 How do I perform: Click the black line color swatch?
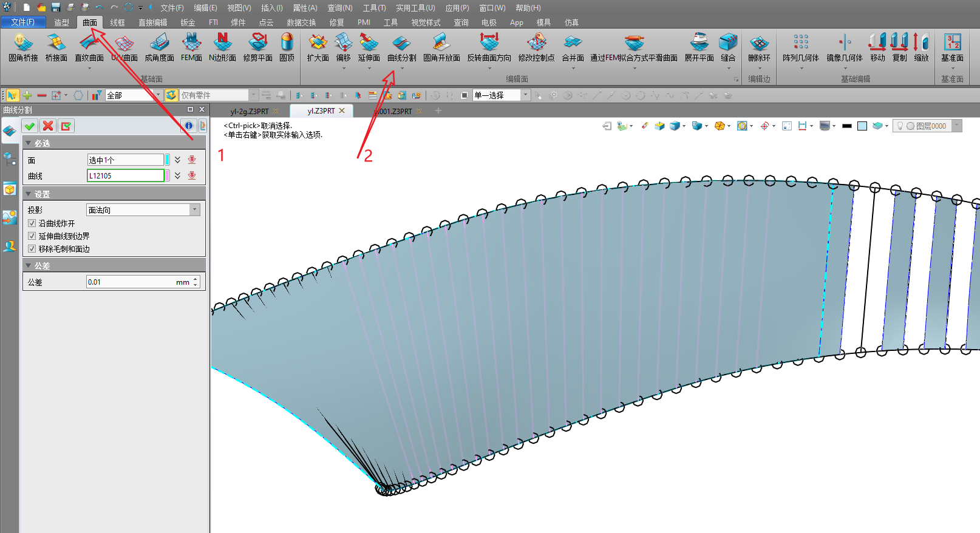846,126
